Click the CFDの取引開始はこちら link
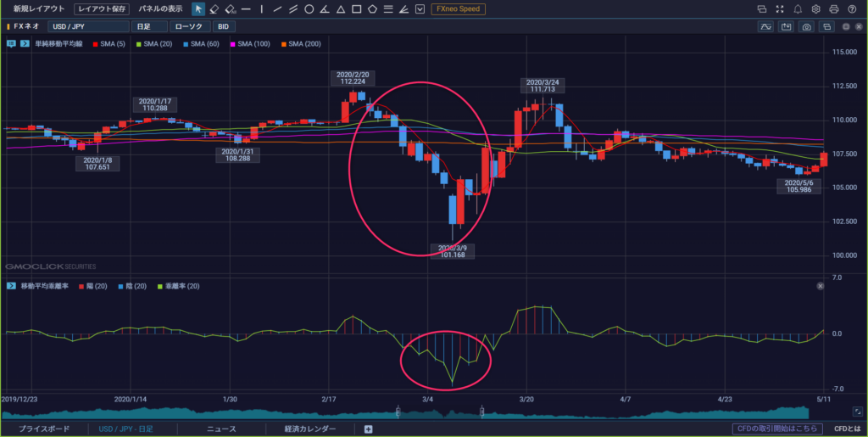 pyautogui.click(x=778, y=429)
